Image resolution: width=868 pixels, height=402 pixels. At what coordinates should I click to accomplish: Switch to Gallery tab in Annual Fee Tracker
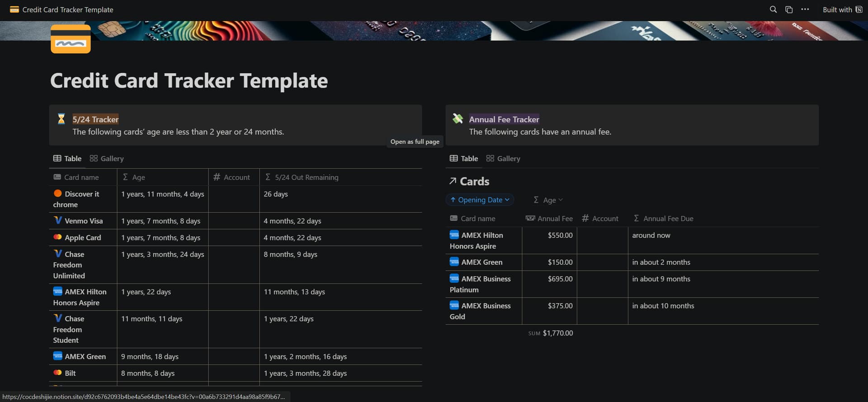503,159
